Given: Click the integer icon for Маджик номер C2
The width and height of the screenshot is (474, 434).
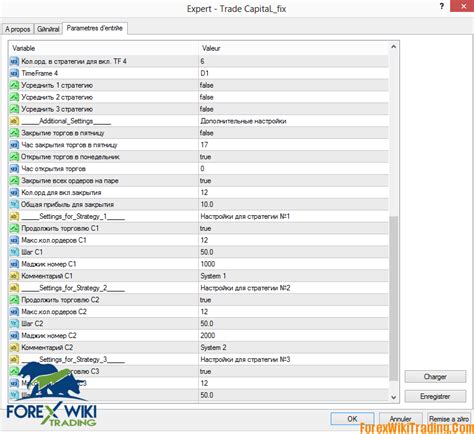Looking at the screenshot, I should [x=14, y=336].
